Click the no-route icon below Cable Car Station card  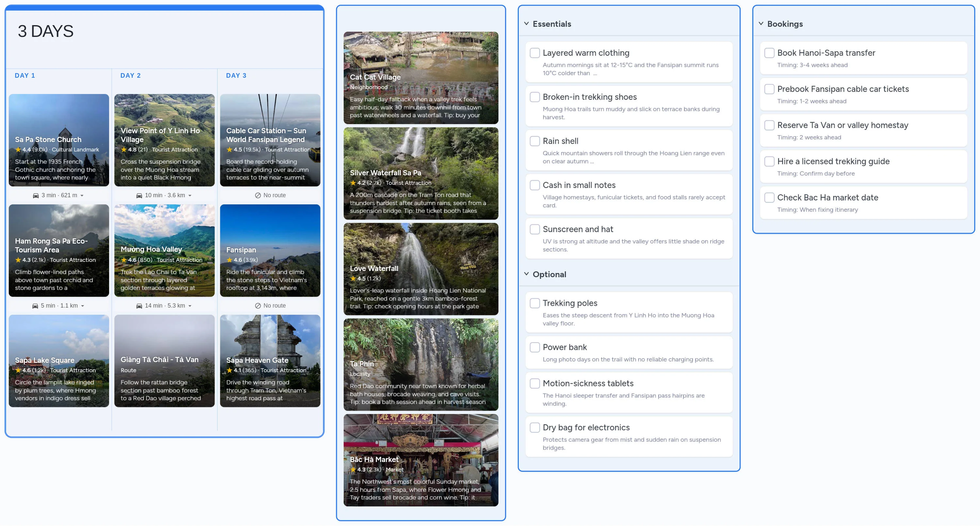tap(258, 196)
